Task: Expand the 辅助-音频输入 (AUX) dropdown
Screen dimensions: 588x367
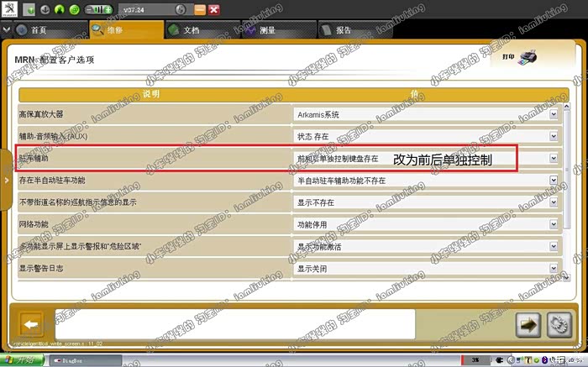Action: pyautogui.click(x=554, y=136)
